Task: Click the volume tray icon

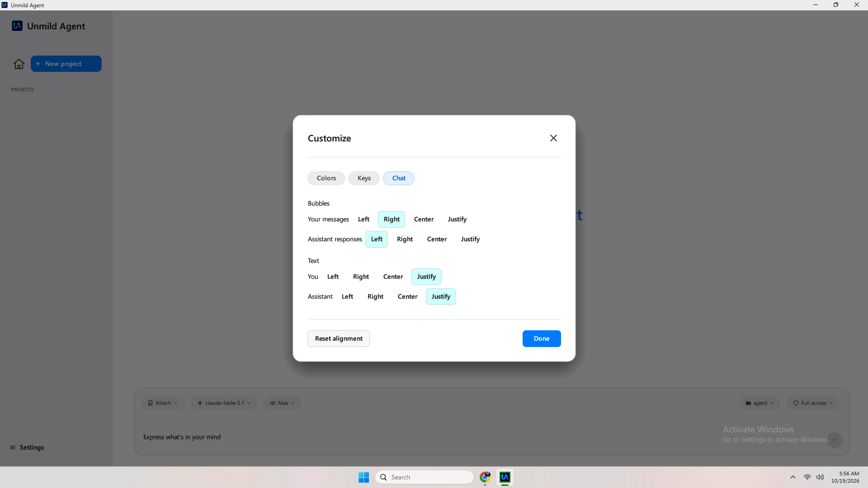Action: tap(820, 477)
